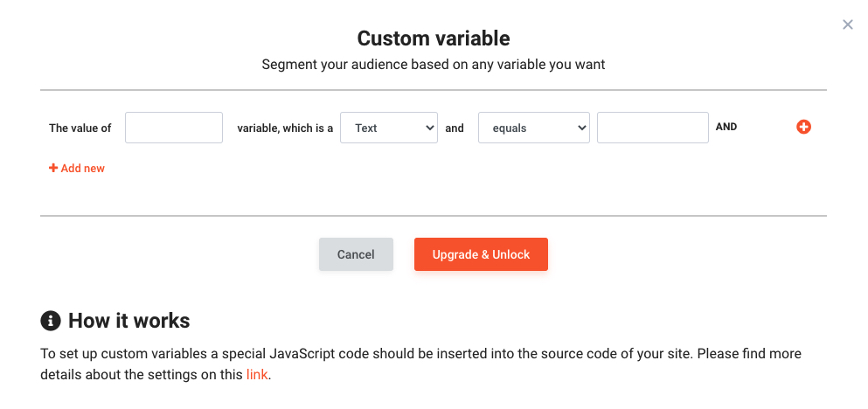Screen dimensions: 868x409
Task: Click the plus icon beside Add new
Action: (53, 169)
